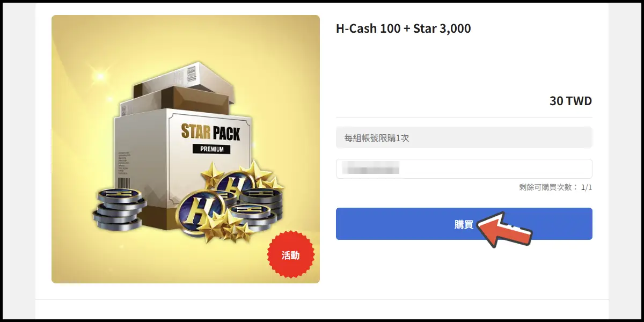Click the blue 購買 purchase button
This screenshot has height=322, width=644.
click(464, 224)
